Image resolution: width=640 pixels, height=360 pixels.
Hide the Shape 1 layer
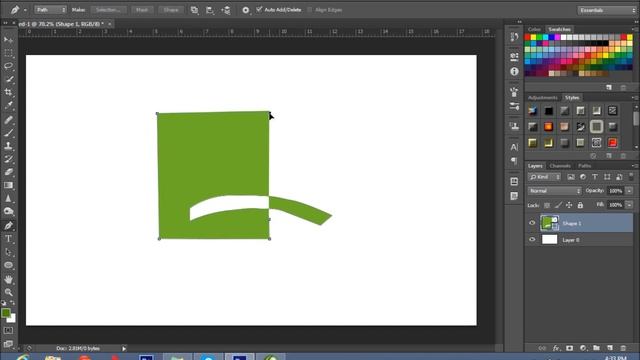pyautogui.click(x=532, y=223)
